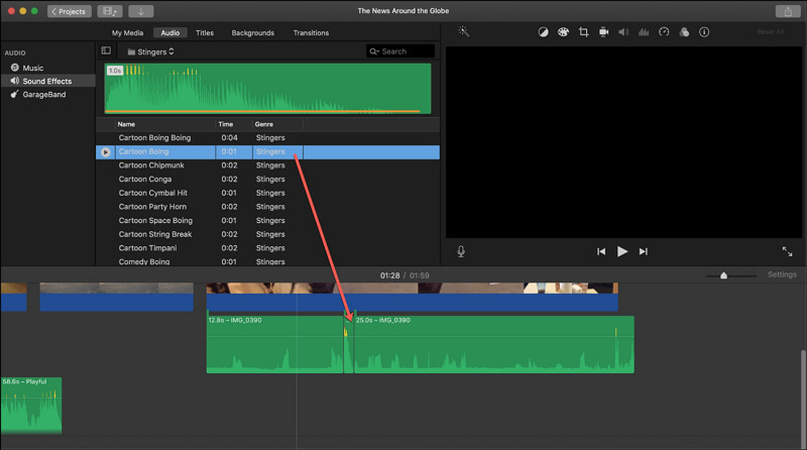Switch to the My Media tab
The width and height of the screenshot is (807, 450).
pos(128,33)
